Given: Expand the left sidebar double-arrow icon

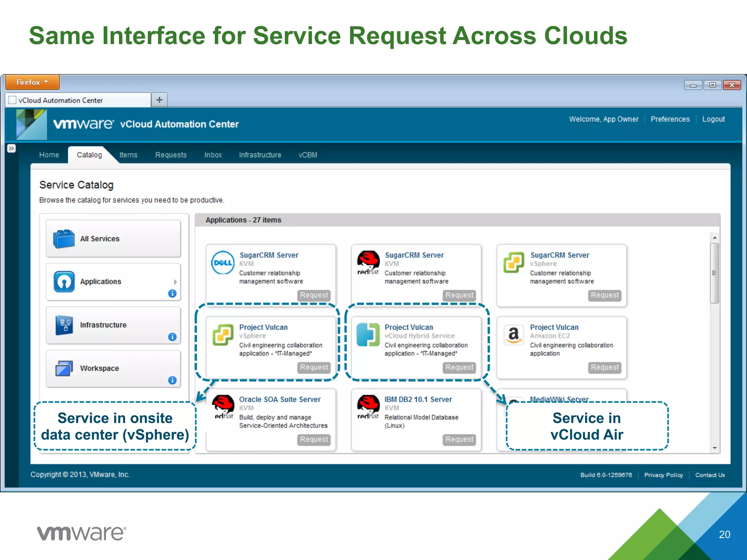Looking at the screenshot, I should (x=11, y=148).
